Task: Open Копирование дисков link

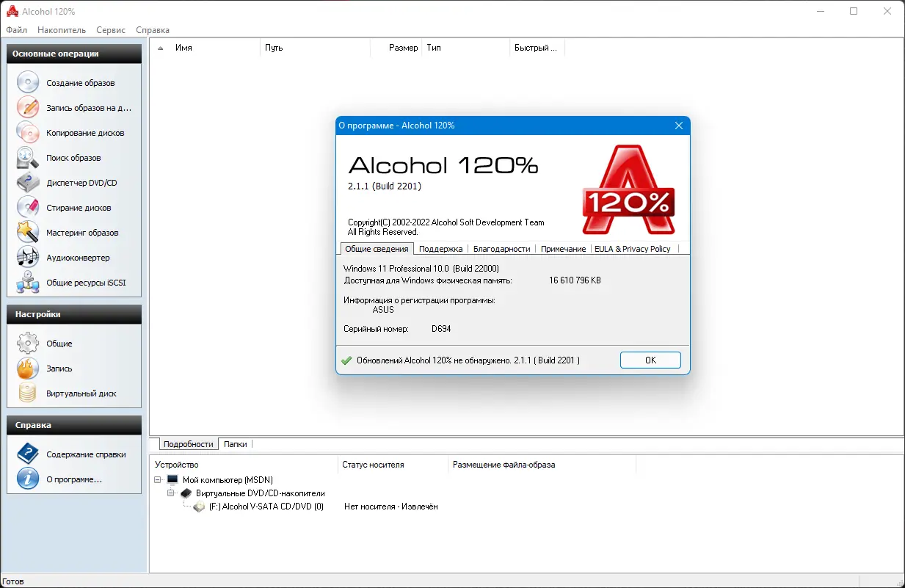Action: pos(85,133)
